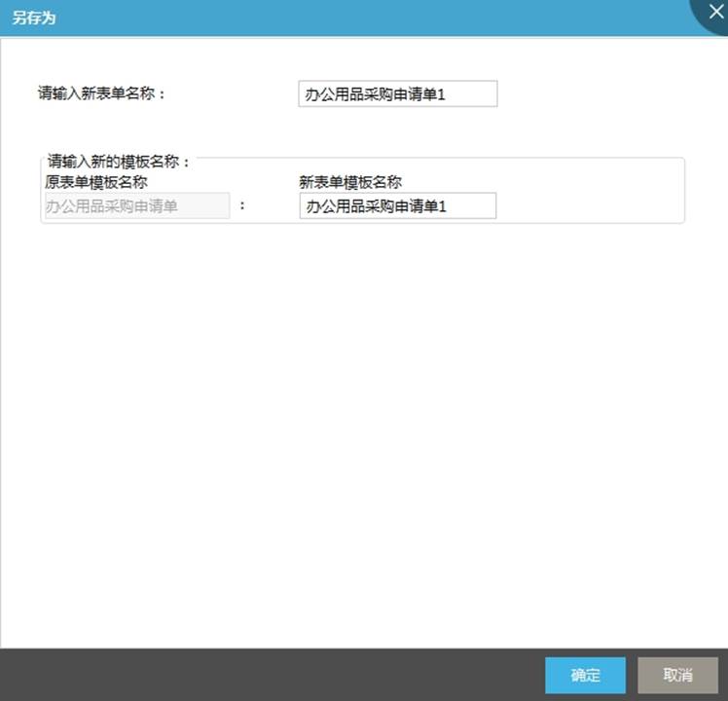Focus the new form name input field
Image resolution: width=728 pixels, height=701 pixels.
[397, 93]
